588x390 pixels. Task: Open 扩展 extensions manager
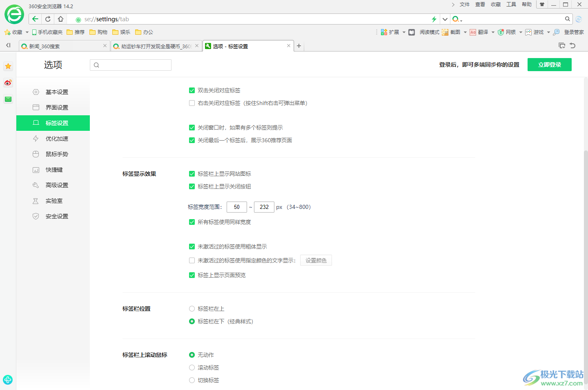pos(390,32)
